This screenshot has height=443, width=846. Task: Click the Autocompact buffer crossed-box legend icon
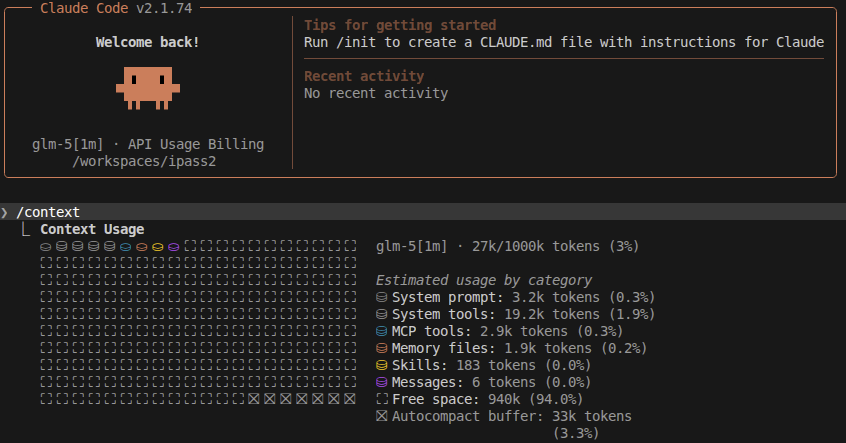click(382, 416)
